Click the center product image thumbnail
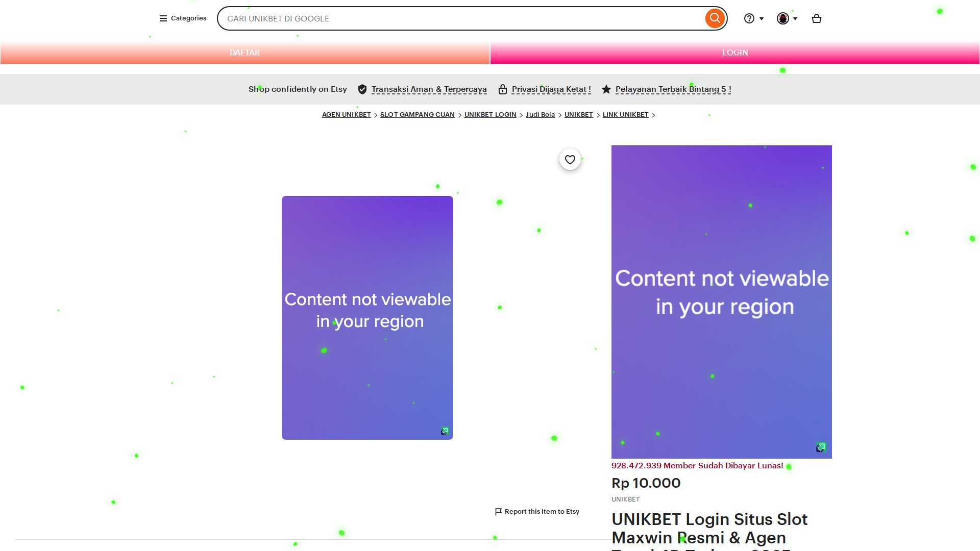The width and height of the screenshot is (980, 551). (x=367, y=317)
